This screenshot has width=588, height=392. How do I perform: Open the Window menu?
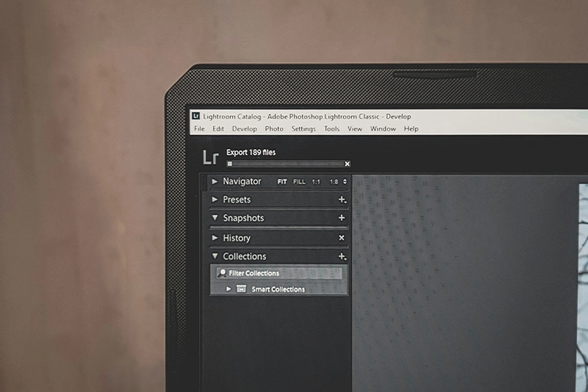[383, 129]
